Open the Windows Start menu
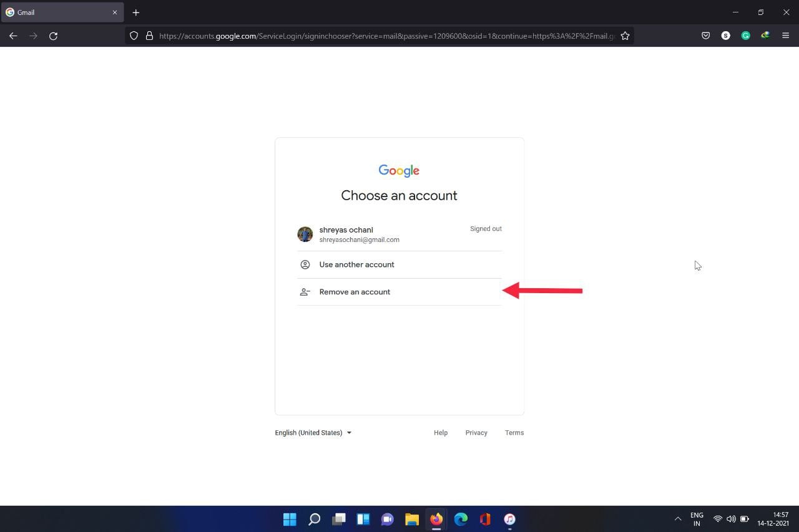Image resolution: width=799 pixels, height=532 pixels. pos(290,519)
